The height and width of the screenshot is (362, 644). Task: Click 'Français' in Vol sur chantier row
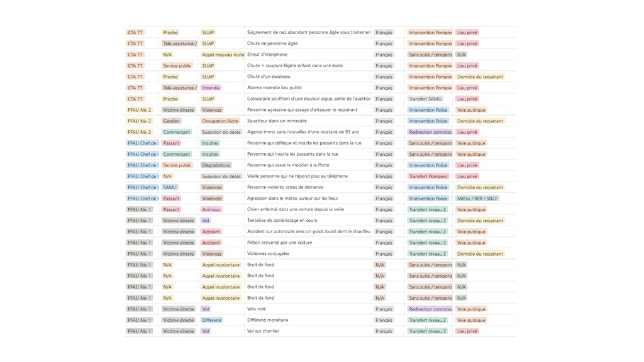pos(384,331)
